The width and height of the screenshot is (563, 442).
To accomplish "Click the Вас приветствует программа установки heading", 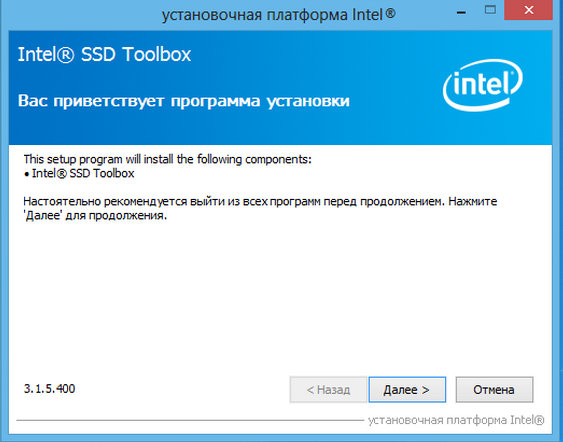I will [184, 101].
